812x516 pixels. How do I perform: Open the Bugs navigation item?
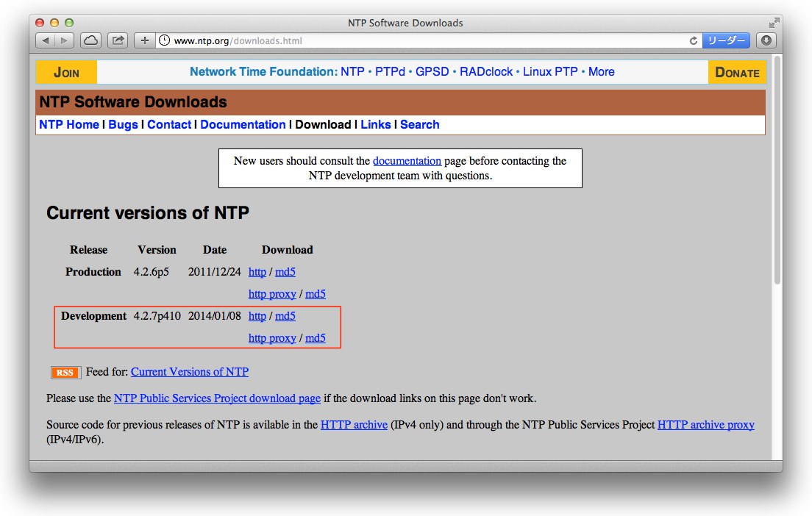tap(123, 124)
